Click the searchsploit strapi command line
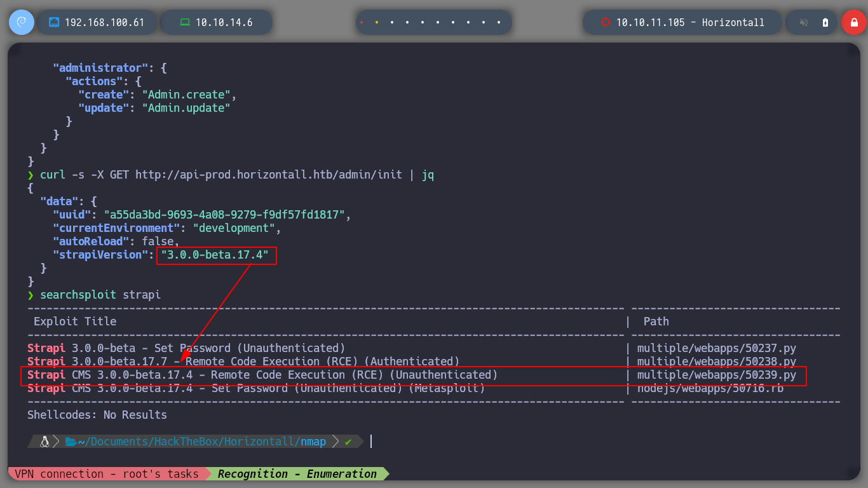 pos(100,295)
